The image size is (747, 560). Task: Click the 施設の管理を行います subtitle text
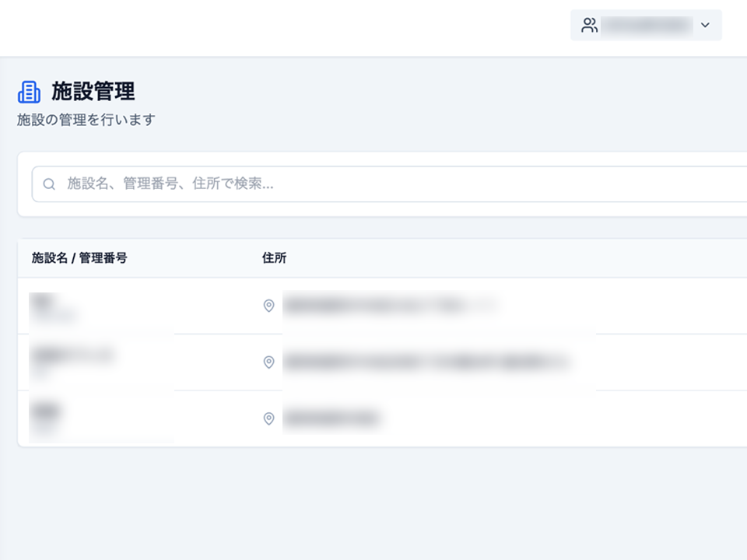tap(86, 120)
